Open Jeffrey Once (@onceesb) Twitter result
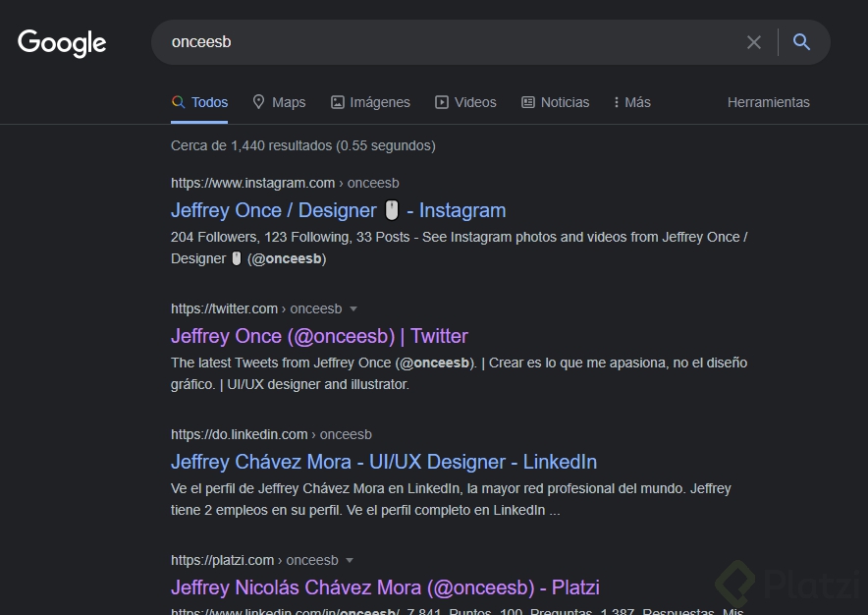Viewport: 868px width, 615px height. pyautogui.click(x=319, y=336)
